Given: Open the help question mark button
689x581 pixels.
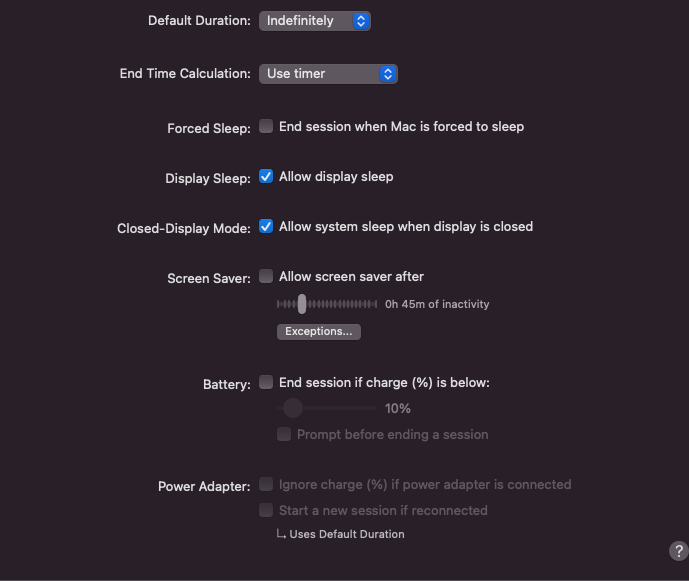Looking at the screenshot, I should coord(678,551).
